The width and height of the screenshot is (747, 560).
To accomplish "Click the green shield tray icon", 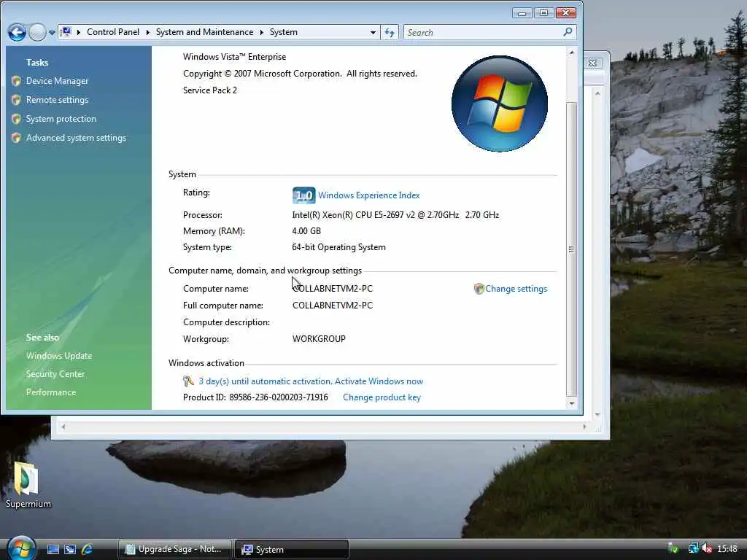I will [673, 548].
